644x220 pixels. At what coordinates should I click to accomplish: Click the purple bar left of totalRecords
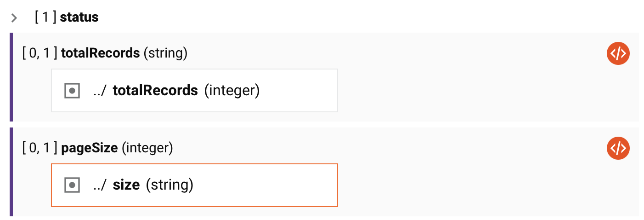[11, 77]
